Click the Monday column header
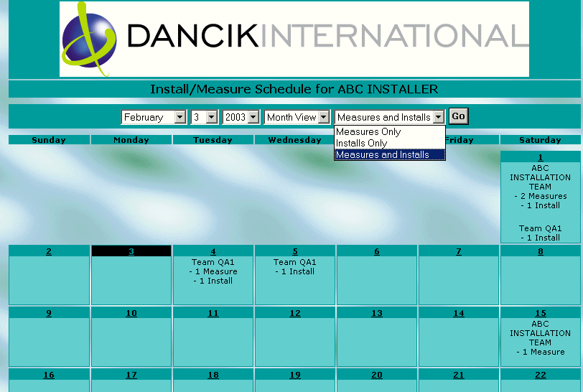The height and width of the screenshot is (392, 583). (131, 140)
